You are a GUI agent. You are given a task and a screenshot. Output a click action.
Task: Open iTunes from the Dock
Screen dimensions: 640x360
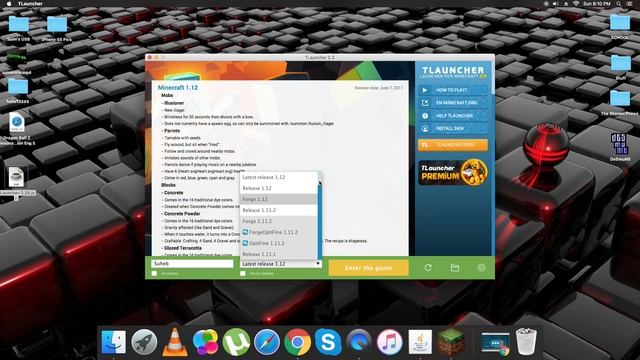pos(389,342)
